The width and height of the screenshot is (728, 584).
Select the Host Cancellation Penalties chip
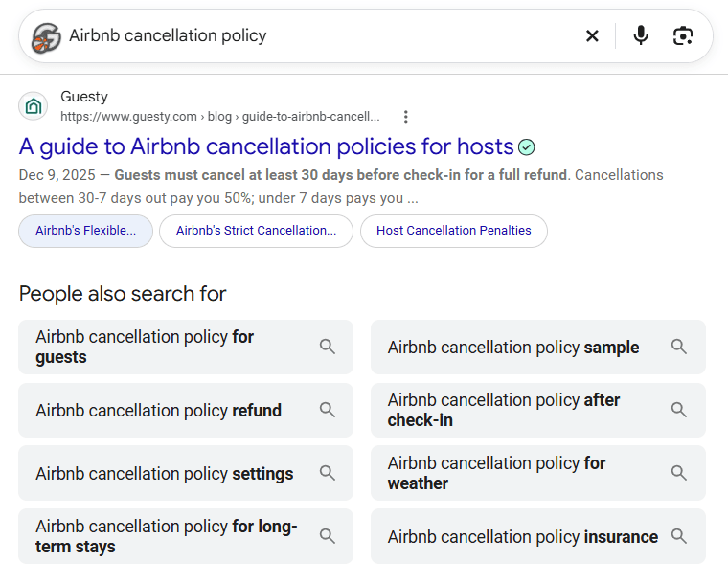454,231
